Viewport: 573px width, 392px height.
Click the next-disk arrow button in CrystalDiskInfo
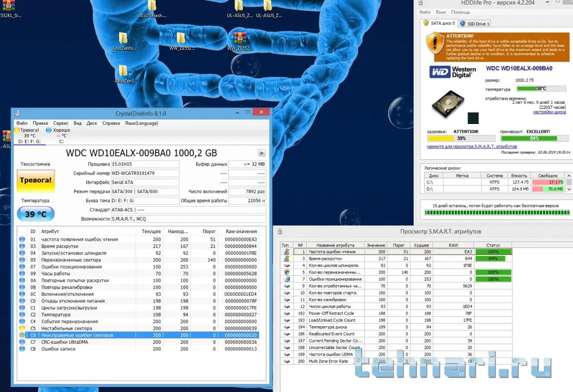(262, 153)
